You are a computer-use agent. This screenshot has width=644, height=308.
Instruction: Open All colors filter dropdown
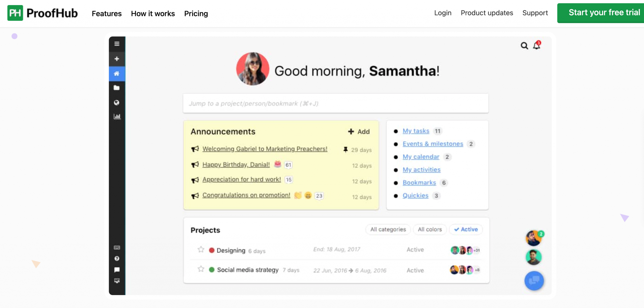pos(430,229)
